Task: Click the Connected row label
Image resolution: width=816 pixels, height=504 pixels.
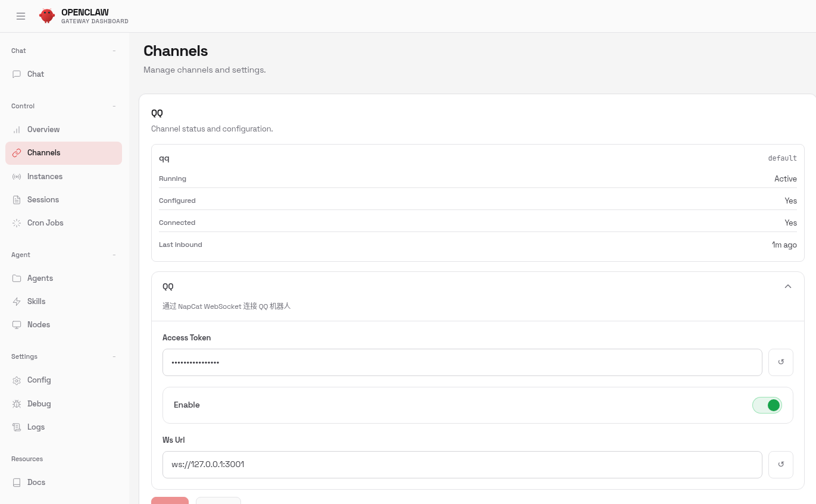Action: [x=177, y=223]
